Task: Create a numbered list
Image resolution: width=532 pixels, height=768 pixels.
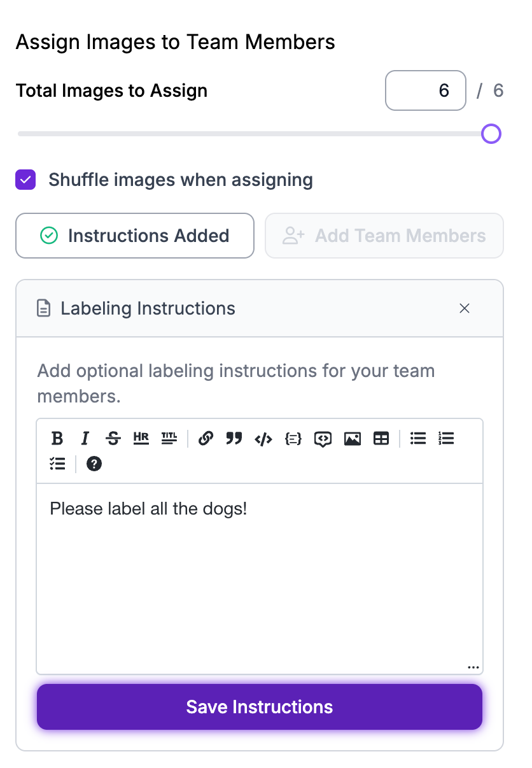Action: 447,438
